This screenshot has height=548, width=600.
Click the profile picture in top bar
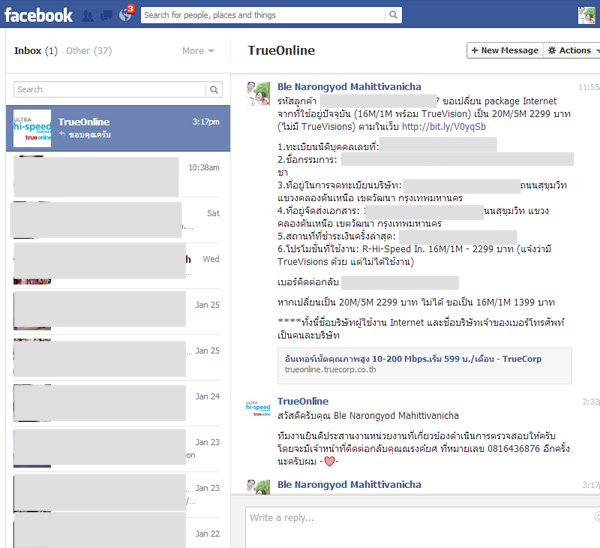click(x=587, y=15)
